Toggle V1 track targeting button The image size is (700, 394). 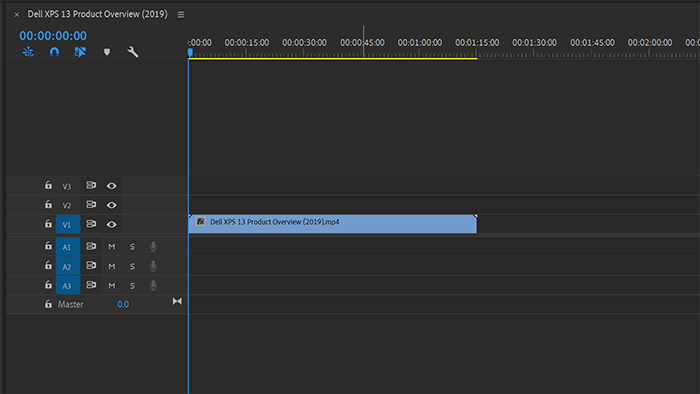68,224
